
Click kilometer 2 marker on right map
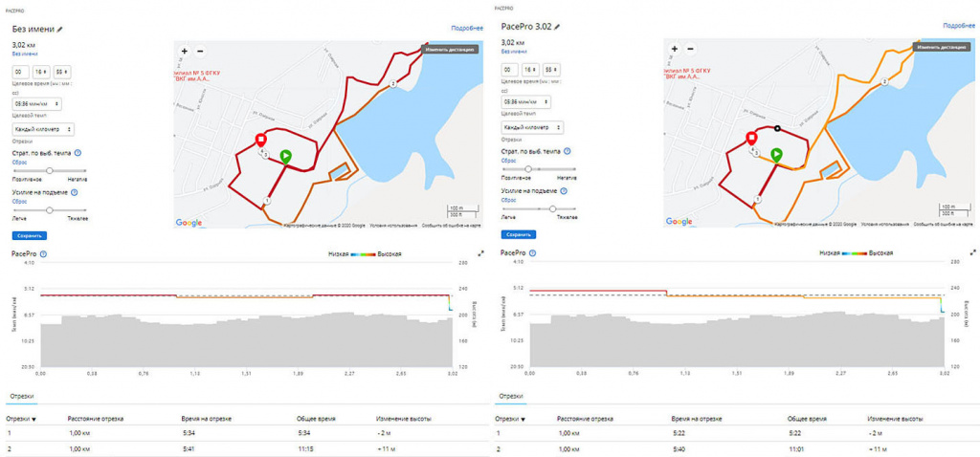click(883, 82)
